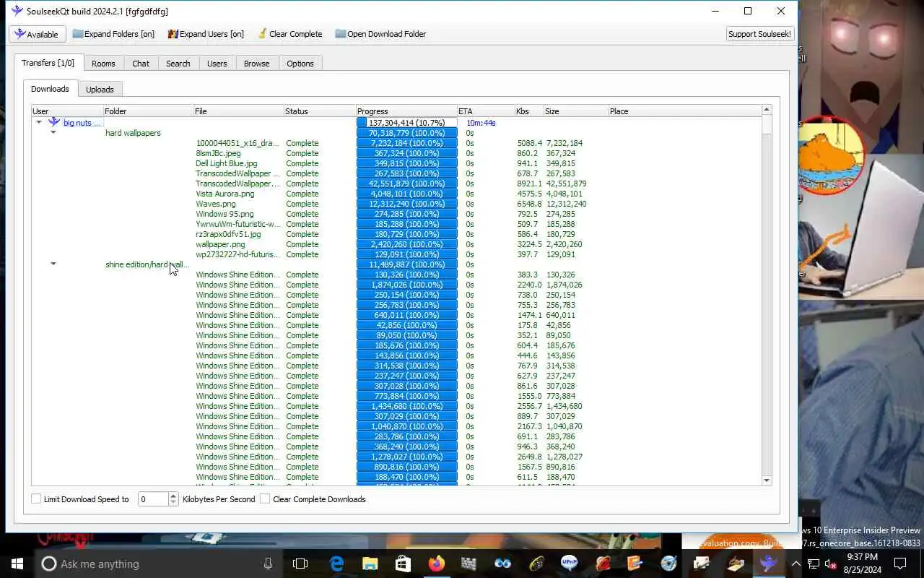Open Download Folder from the toolbar
This screenshot has width=924, height=578.
pyautogui.click(x=380, y=34)
